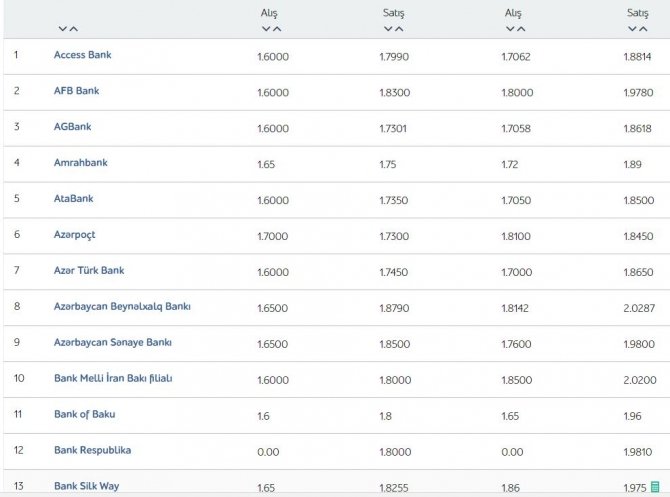Sort first Satış column ascending

399,29
